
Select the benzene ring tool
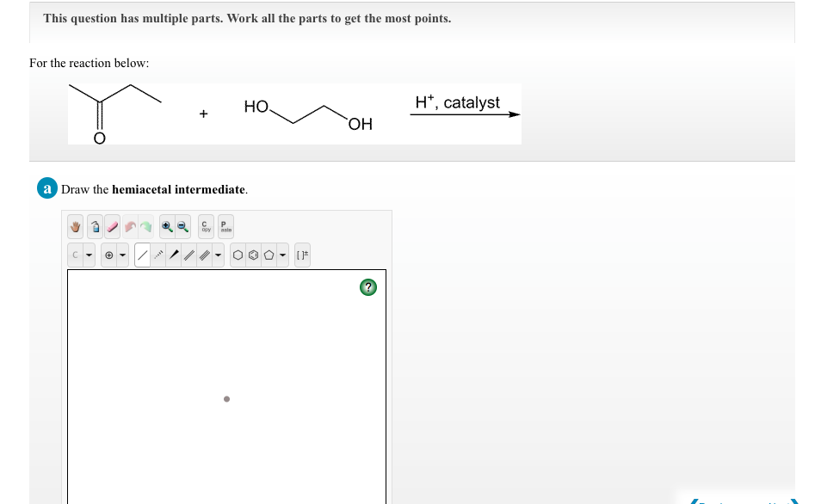[253, 255]
